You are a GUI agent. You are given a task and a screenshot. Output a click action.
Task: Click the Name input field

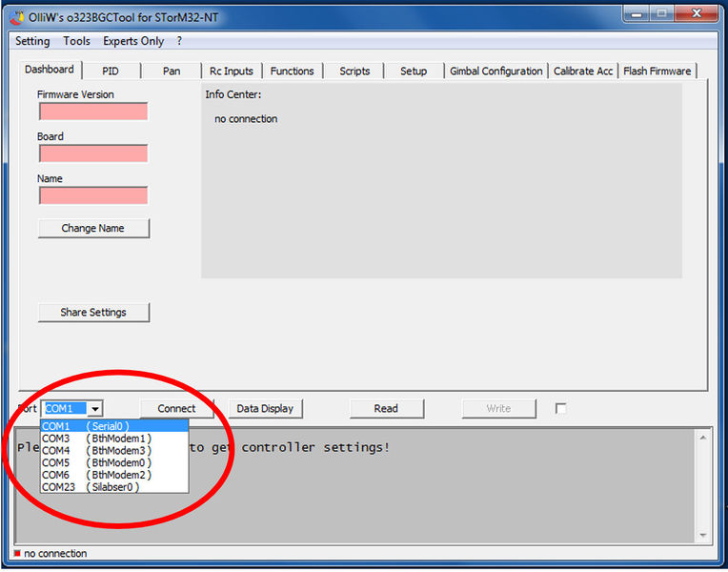coord(93,195)
